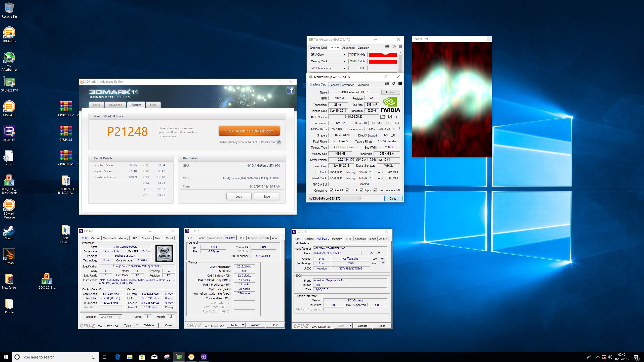Open Microsoft Edge from the taskbar
Image resolution: width=644 pixels, height=362 pixels.
(x=117, y=357)
